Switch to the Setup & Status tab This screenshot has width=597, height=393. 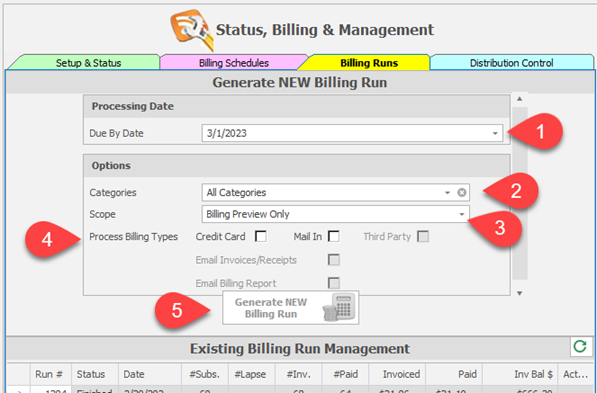88,63
